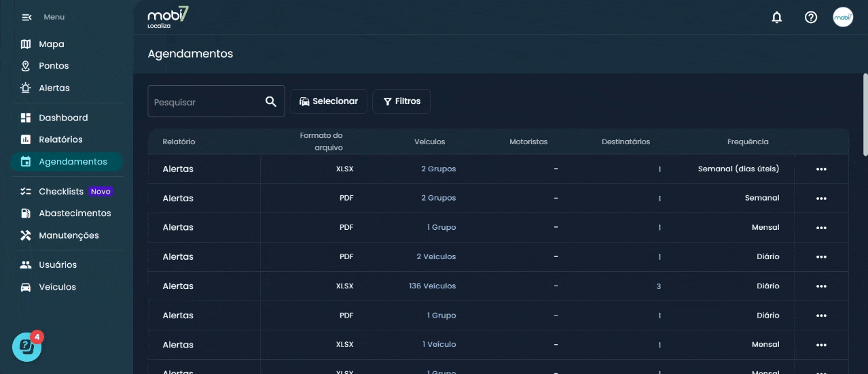Open Mapa from the sidebar
Image resolution: width=868 pixels, height=374 pixels.
pyautogui.click(x=51, y=44)
